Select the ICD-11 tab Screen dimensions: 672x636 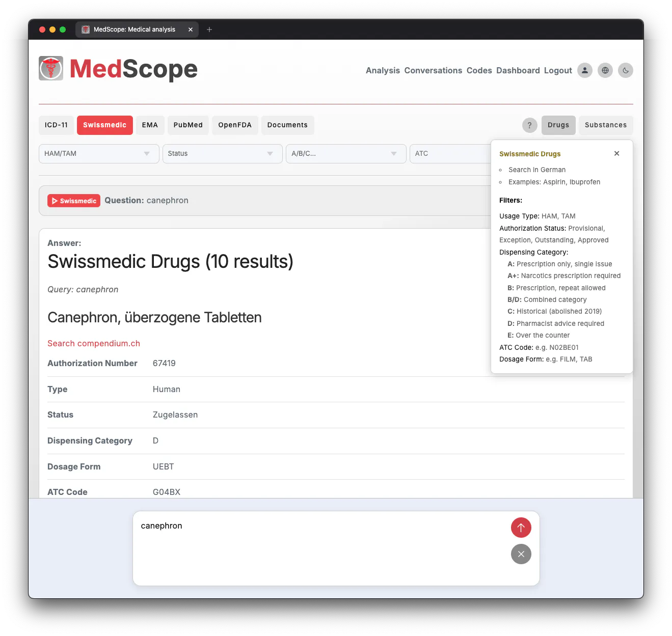click(x=56, y=125)
